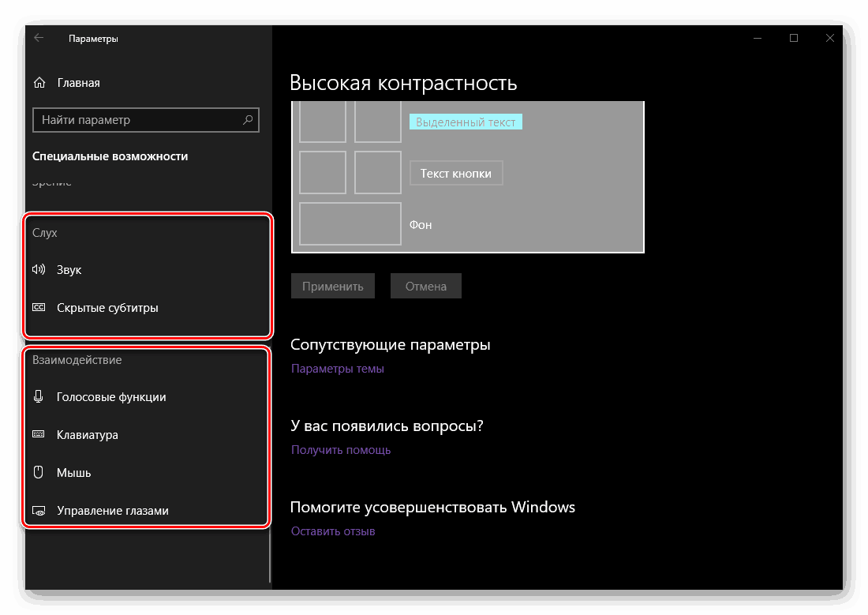Open the Получить помощь link
The height and width of the screenshot is (615, 868).
341,450
